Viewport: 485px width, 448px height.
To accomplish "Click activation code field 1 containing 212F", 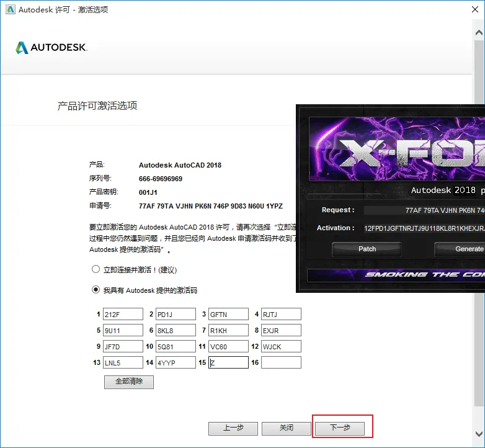I will [x=123, y=314].
